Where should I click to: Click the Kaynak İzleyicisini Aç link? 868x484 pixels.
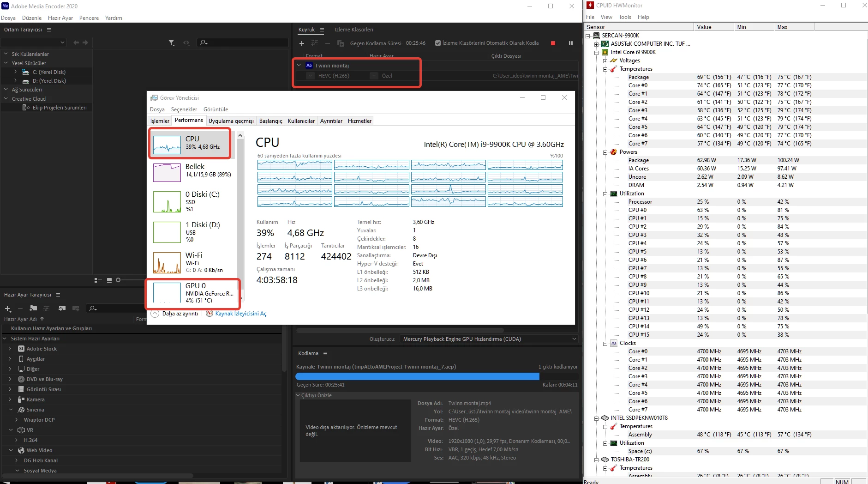(x=241, y=314)
